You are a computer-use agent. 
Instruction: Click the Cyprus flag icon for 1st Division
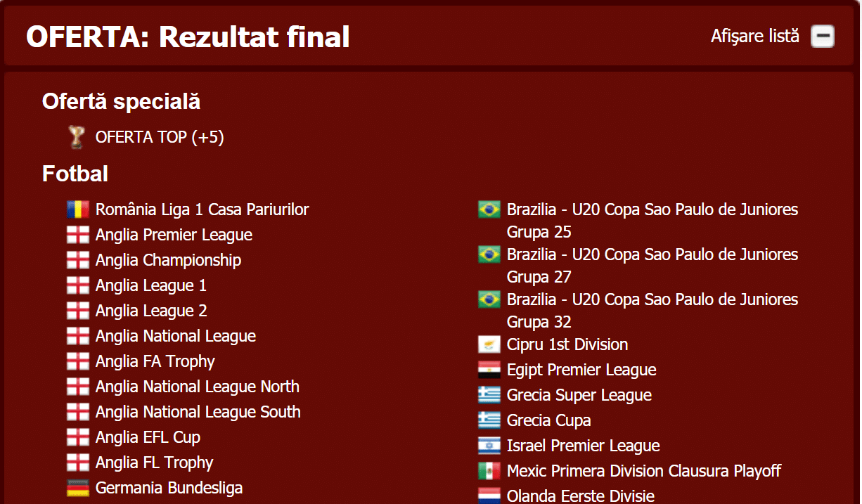point(489,344)
